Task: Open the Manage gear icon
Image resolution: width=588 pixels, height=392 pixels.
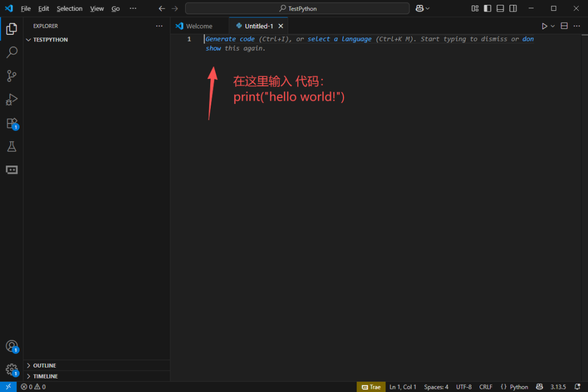Action: (x=11, y=370)
